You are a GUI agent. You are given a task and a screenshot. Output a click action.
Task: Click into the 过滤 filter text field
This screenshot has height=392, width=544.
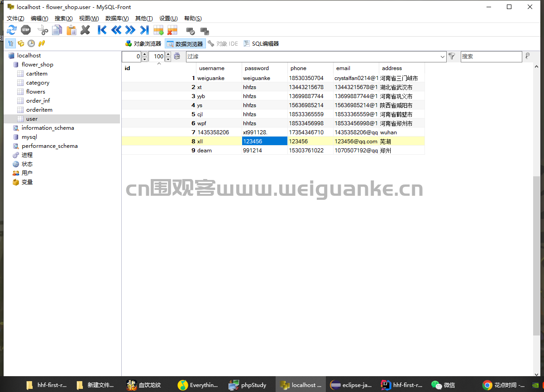click(312, 57)
